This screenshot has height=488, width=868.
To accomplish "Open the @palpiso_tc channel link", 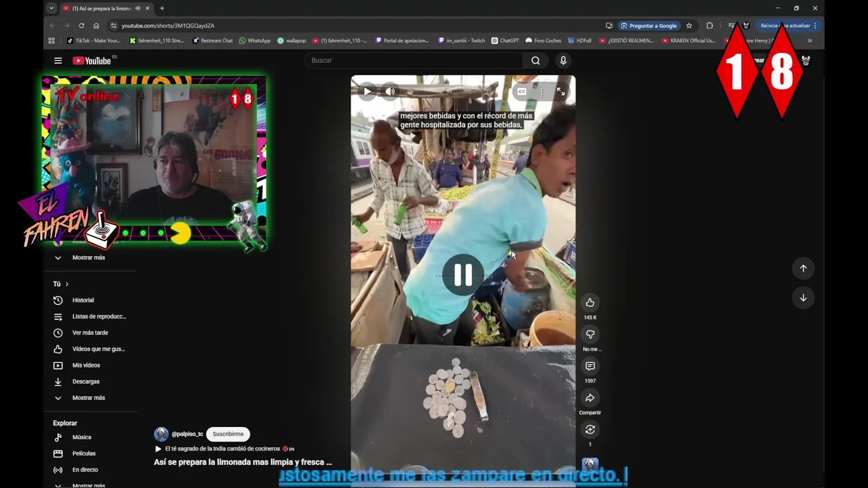I will [x=187, y=434].
